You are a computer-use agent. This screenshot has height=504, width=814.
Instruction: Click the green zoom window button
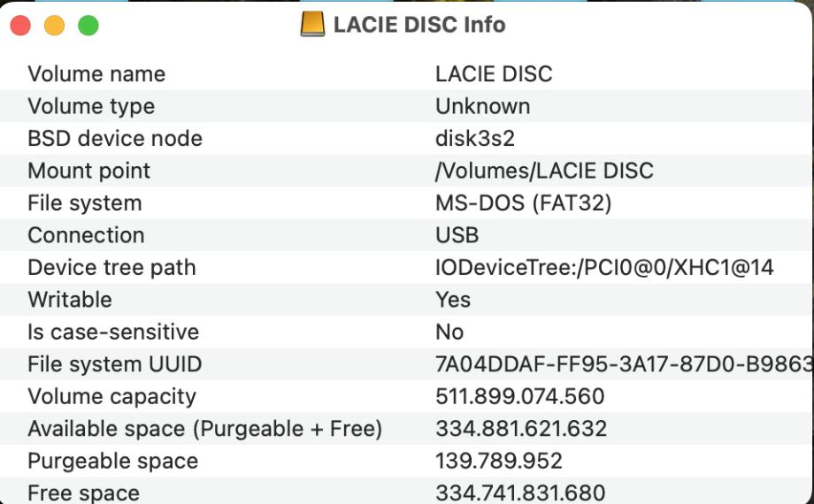tap(88, 26)
